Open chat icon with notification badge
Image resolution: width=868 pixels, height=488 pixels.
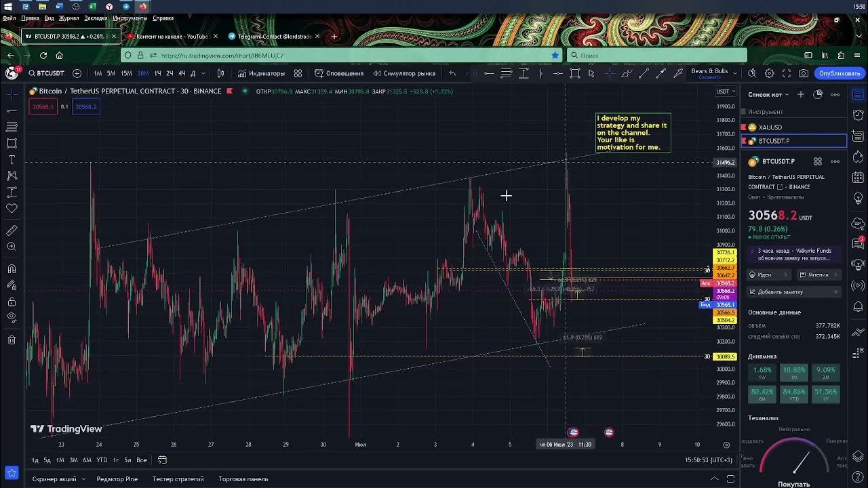pos(858,242)
